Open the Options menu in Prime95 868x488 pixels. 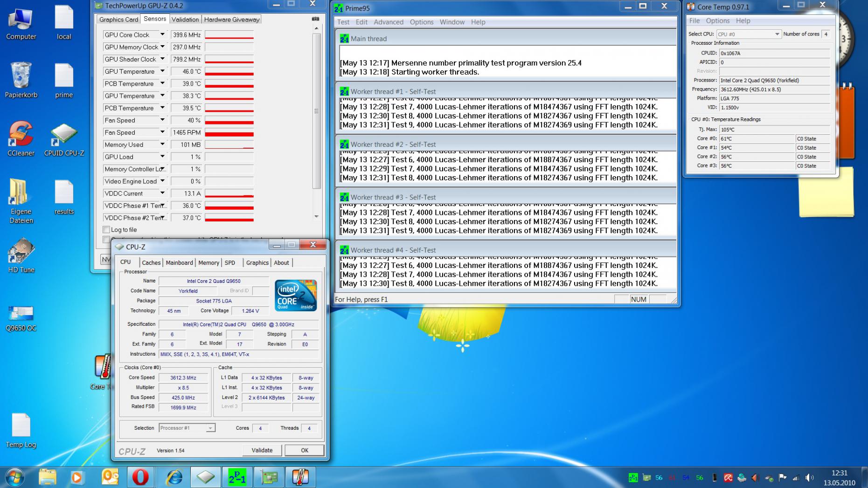point(422,22)
